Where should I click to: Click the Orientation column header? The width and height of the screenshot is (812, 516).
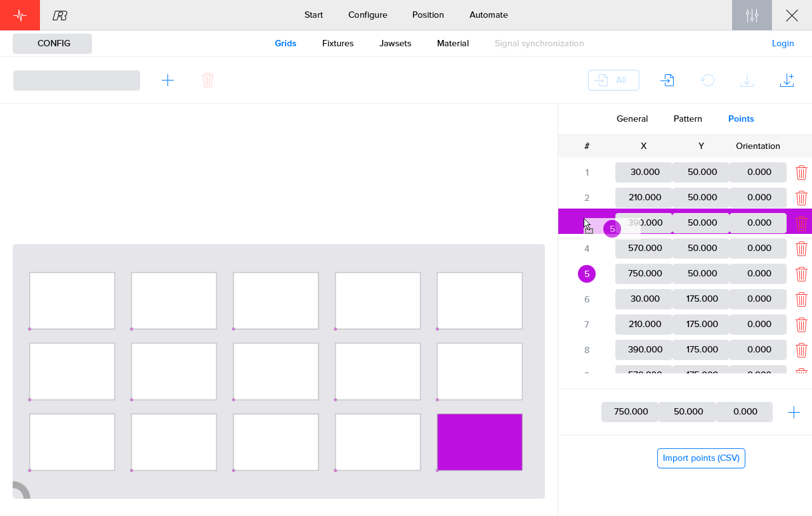[758, 146]
